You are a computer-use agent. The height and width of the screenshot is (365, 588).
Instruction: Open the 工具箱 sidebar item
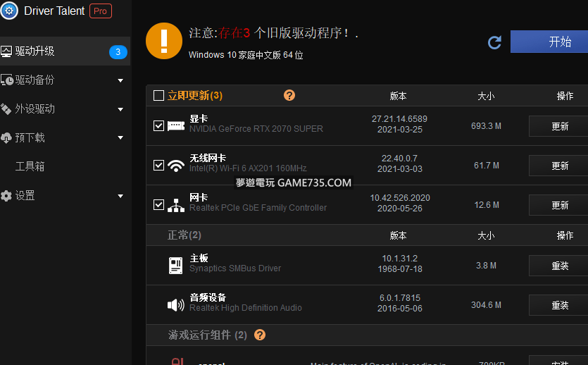click(x=30, y=166)
